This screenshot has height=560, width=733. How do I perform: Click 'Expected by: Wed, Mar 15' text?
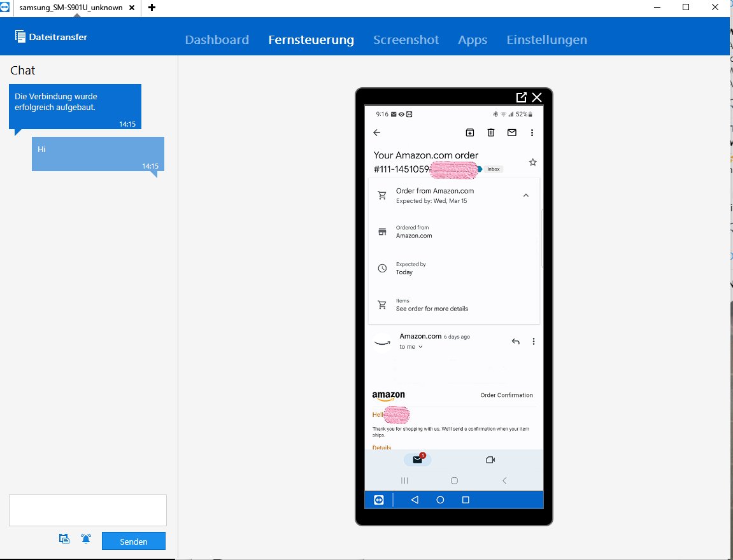(431, 201)
